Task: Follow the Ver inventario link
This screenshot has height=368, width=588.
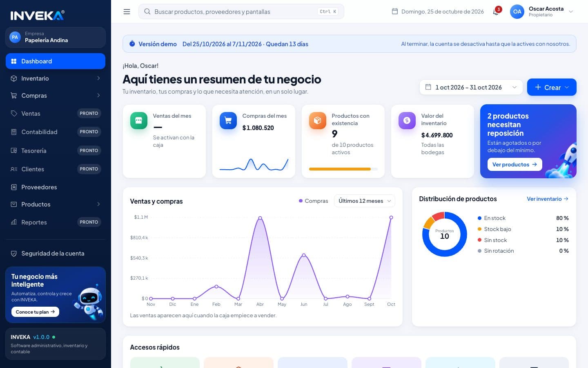Action: pyautogui.click(x=548, y=199)
